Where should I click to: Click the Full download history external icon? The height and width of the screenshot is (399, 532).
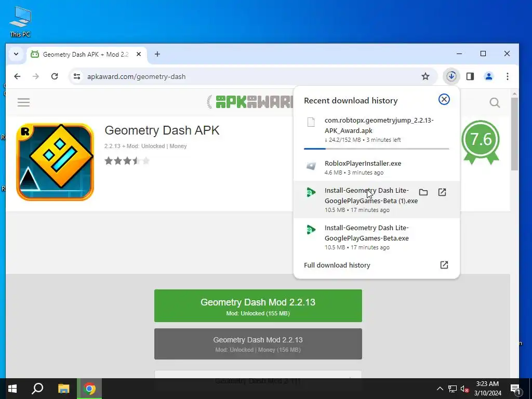tap(444, 265)
